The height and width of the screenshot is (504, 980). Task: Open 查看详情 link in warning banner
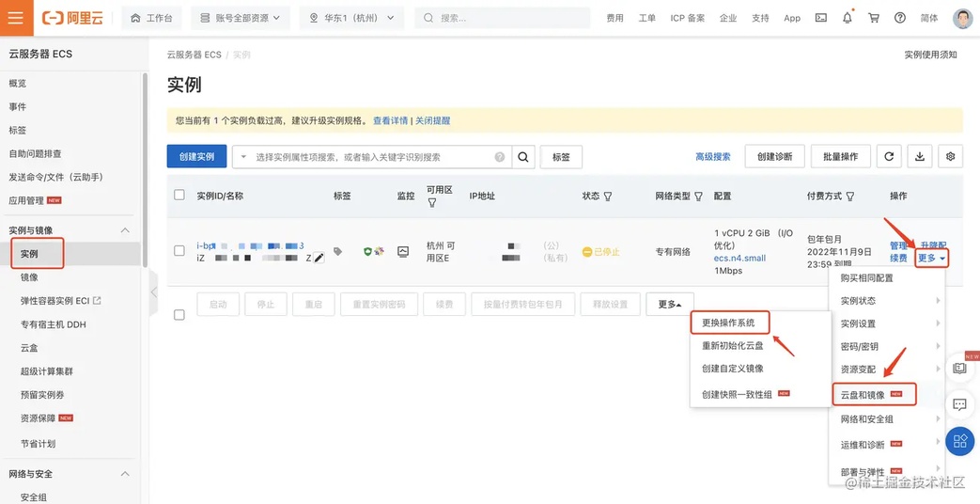[x=391, y=120]
